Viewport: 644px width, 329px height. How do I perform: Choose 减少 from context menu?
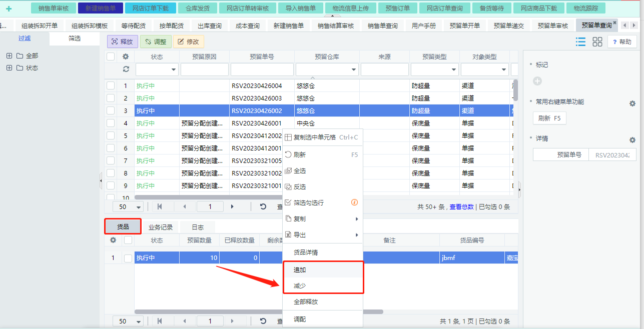pyautogui.click(x=322, y=285)
